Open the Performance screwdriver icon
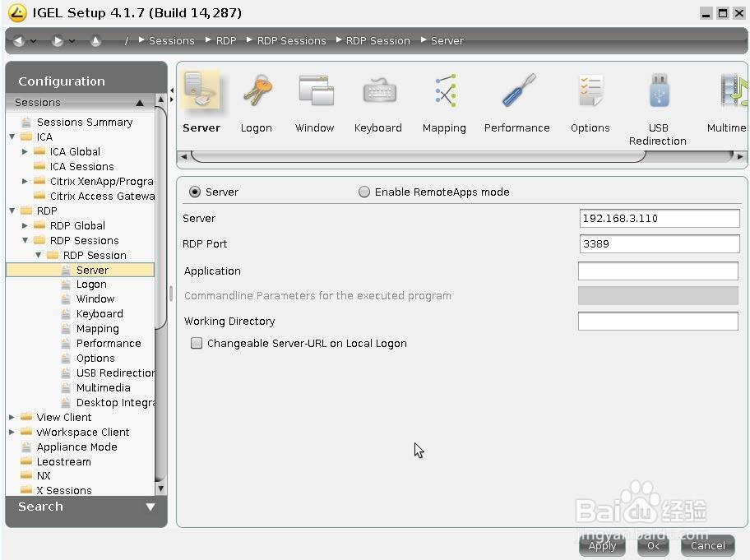This screenshot has width=750, height=560. pyautogui.click(x=518, y=90)
